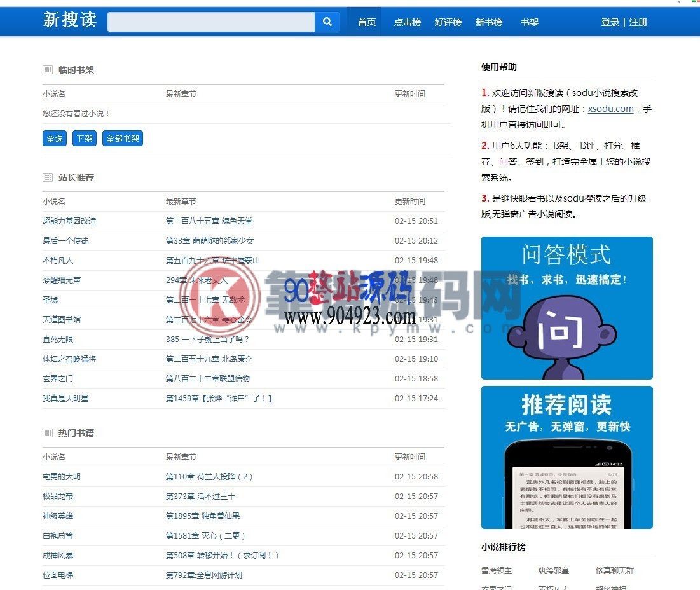This screenshot has width=700, height=590.
Task: Open chapter 第八百二十二章联盟信物
Action: pos(208,378)
